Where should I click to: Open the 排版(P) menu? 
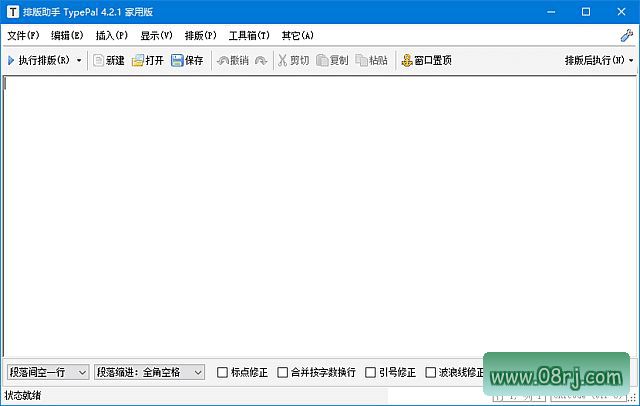pos(200,35)
